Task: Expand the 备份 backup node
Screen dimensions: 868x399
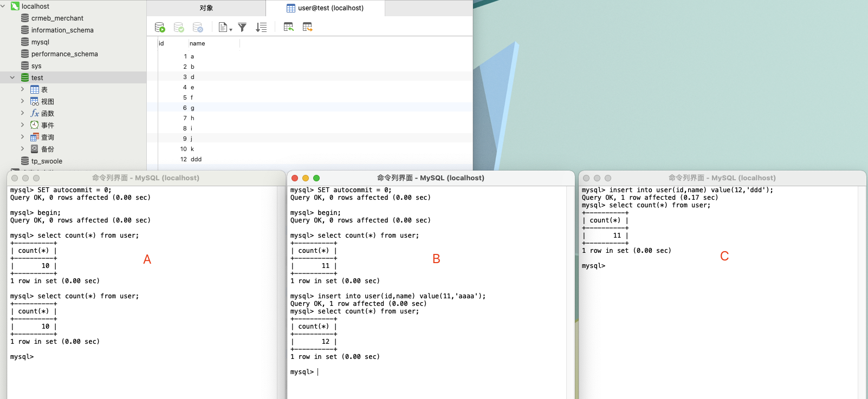Action: [x=22, y=149]
